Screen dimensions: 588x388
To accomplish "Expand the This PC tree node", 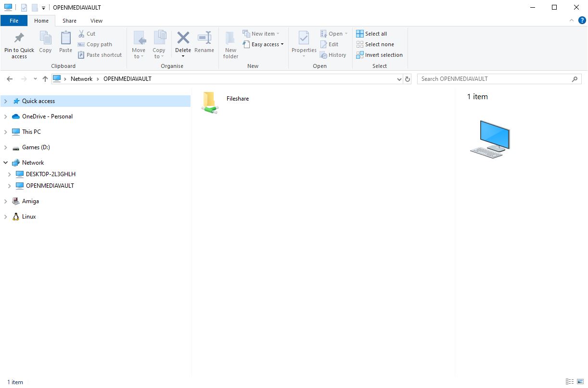I will click(x=6, y=132).
